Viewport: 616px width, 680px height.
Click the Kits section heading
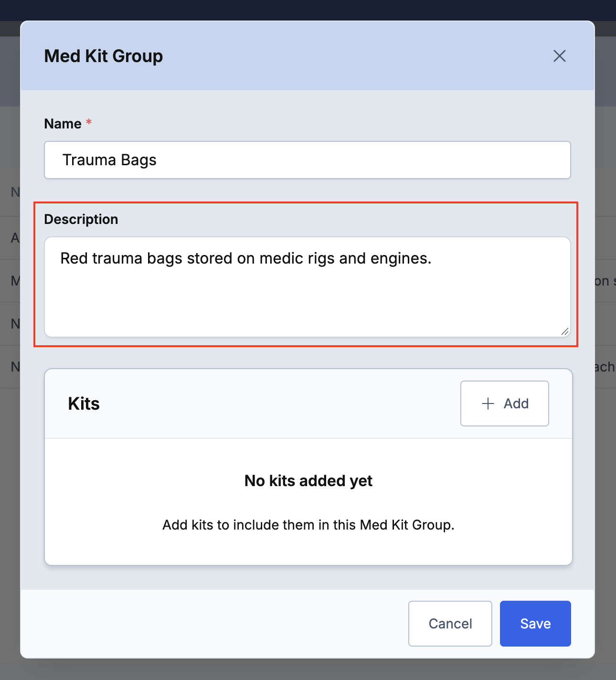(x=84, y=404)
